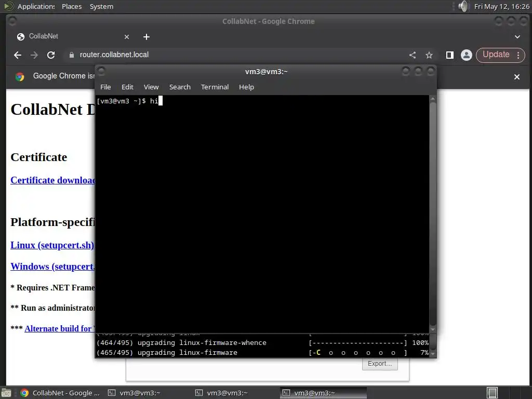Select the CollabNet browser tab
Viewport: 532px width, 399px height.
[x=73, y=36]
